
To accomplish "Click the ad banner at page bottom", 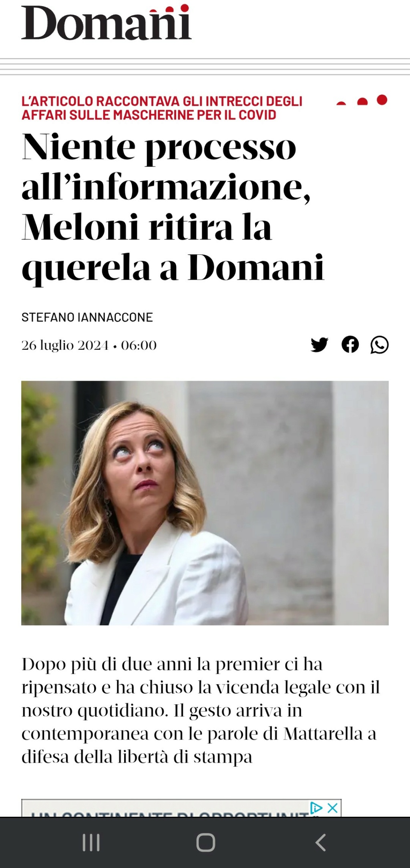I will tap(181, 808).
